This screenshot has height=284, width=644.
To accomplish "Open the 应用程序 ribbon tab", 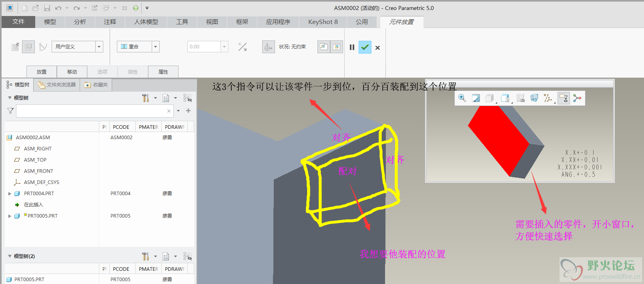I will coord(278,22).
